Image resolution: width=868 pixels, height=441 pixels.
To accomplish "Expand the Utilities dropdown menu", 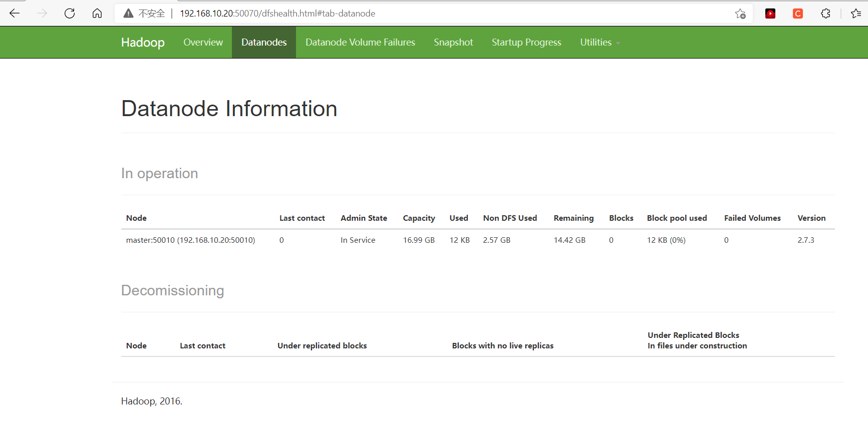I will coord(600,43).
